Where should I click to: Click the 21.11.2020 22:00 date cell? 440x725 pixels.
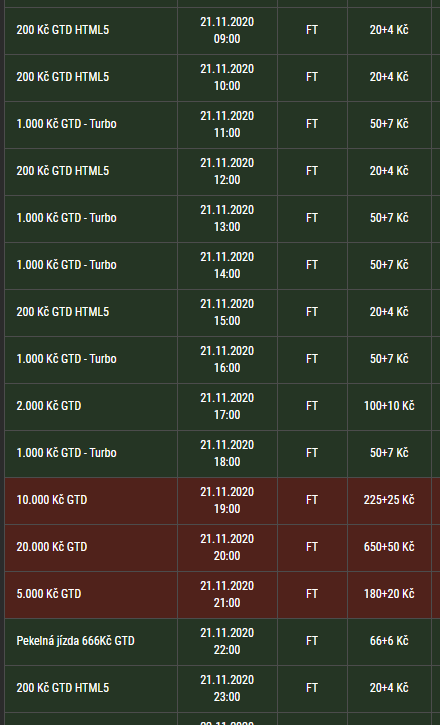(227, 641)
